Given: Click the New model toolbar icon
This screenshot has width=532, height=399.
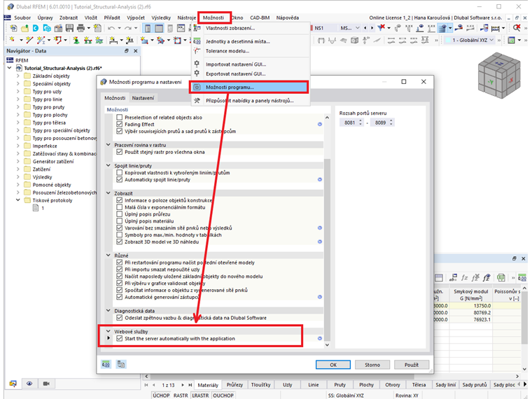Looking at the screenshot, I should pyautogui.click(x=13, y=28).
